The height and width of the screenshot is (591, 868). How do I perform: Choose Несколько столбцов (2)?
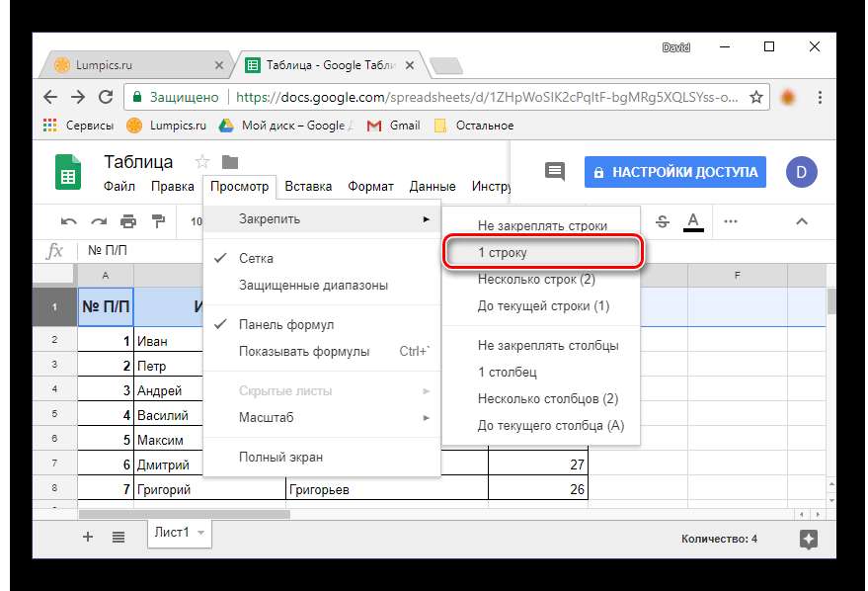(x=541, y=399)
